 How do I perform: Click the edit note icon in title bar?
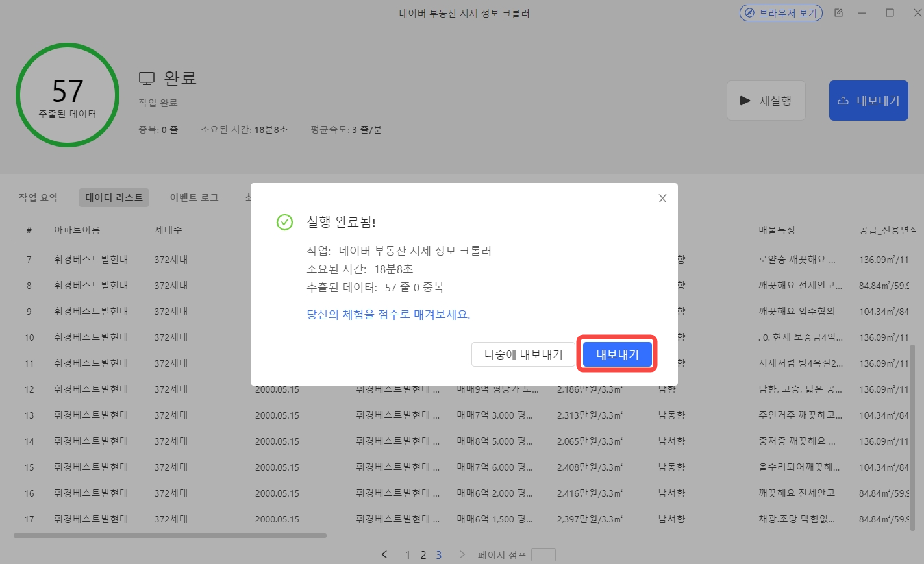(x=838, y=13)
